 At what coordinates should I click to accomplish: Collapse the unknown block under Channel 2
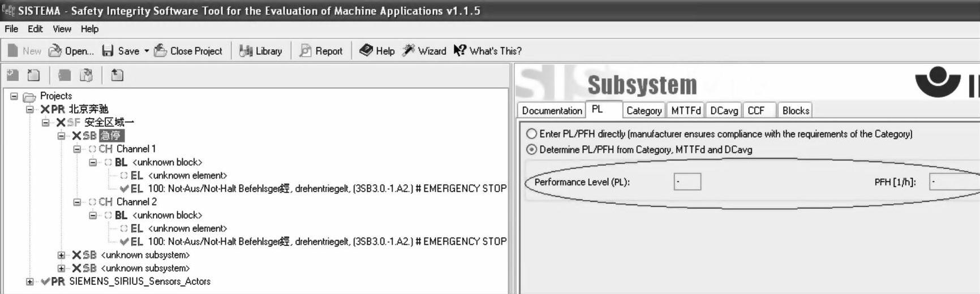(x=93, y=215)
